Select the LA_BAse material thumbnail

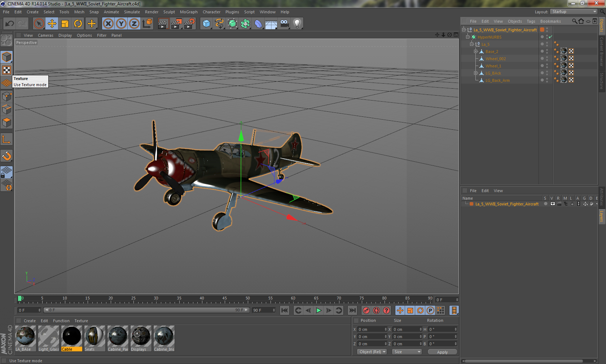[x=26, y=338]
